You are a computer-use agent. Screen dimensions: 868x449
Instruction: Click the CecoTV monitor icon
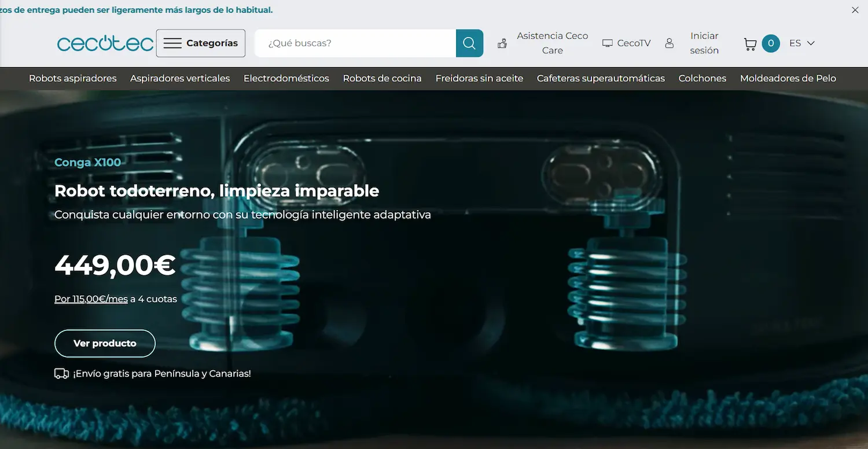pyautogui.click(x=607, y=43)
